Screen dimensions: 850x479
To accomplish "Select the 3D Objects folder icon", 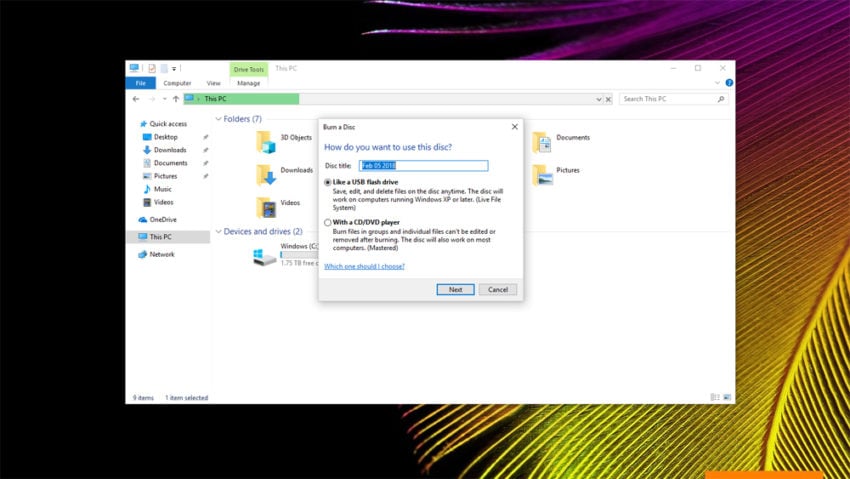I will tap(266, 142).
